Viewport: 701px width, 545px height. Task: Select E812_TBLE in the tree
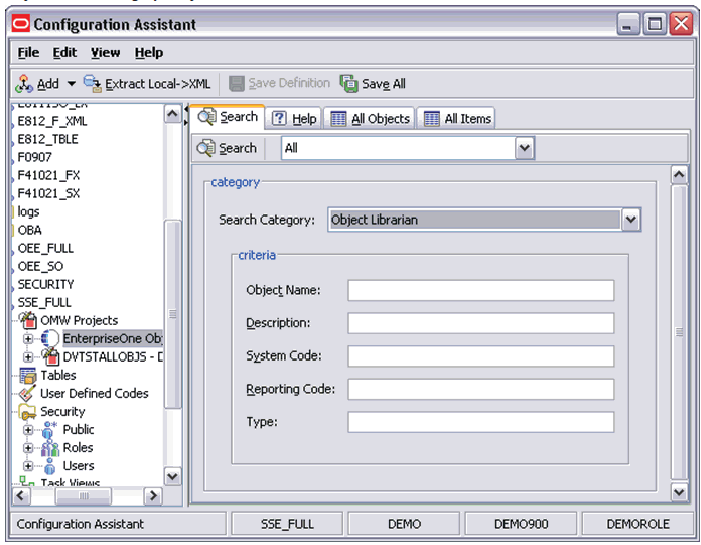48,139
